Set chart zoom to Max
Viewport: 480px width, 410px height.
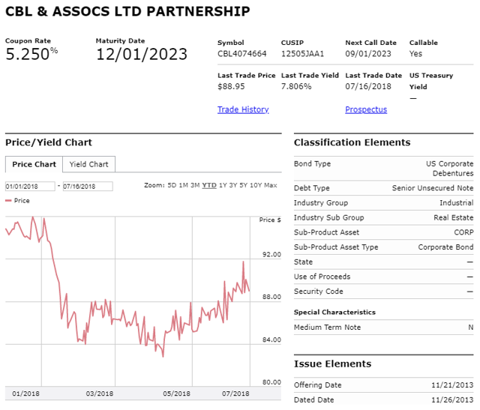pyautogui.click(x=270, y=185)
